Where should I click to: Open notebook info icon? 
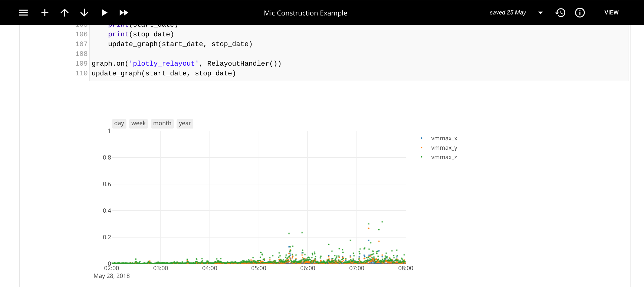point(580,13)
